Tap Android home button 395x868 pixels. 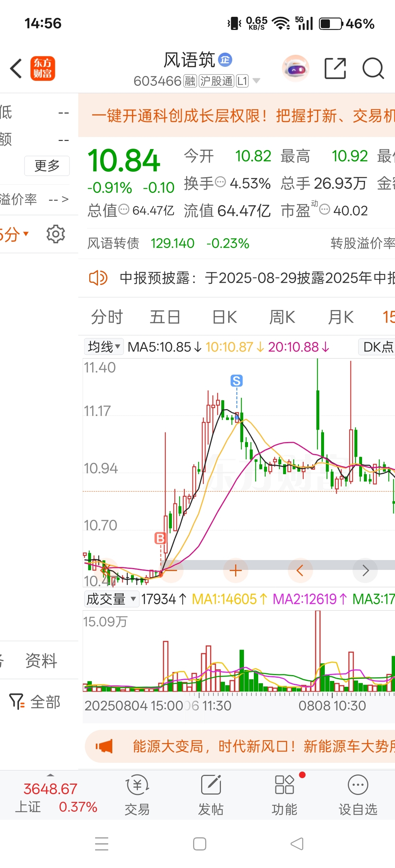(x=200, y=844)
